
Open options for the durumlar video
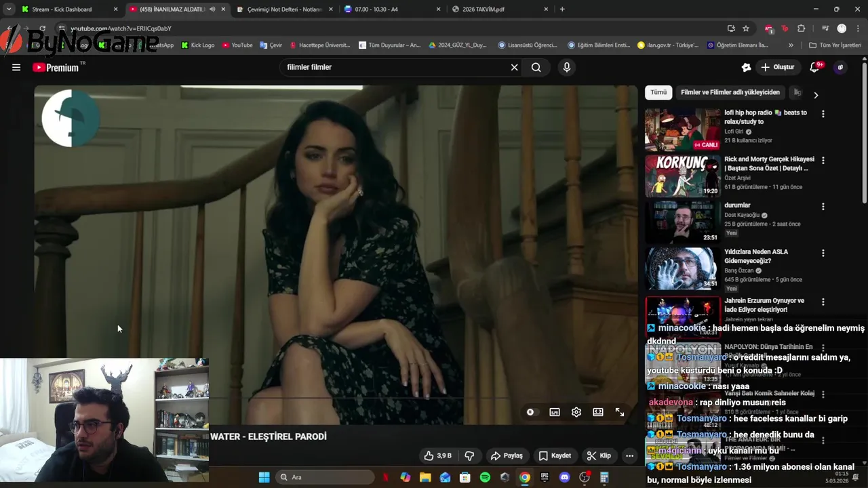[x=823, y=207]
